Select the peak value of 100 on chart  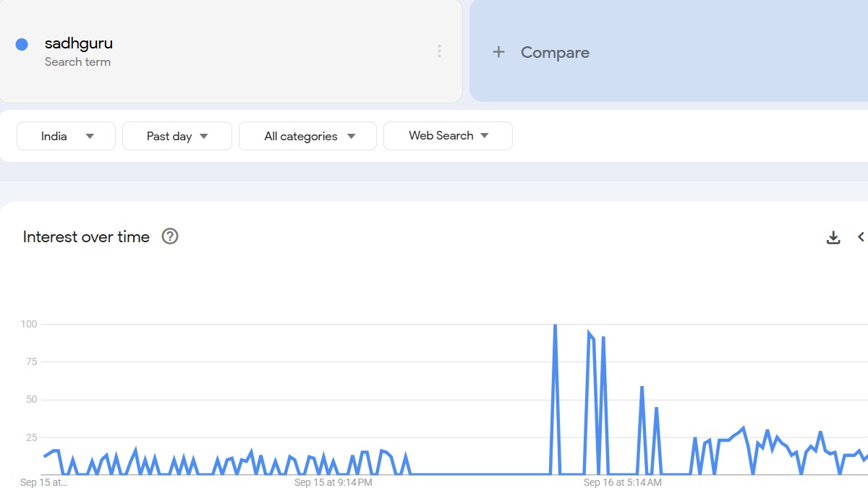point(554,325)
